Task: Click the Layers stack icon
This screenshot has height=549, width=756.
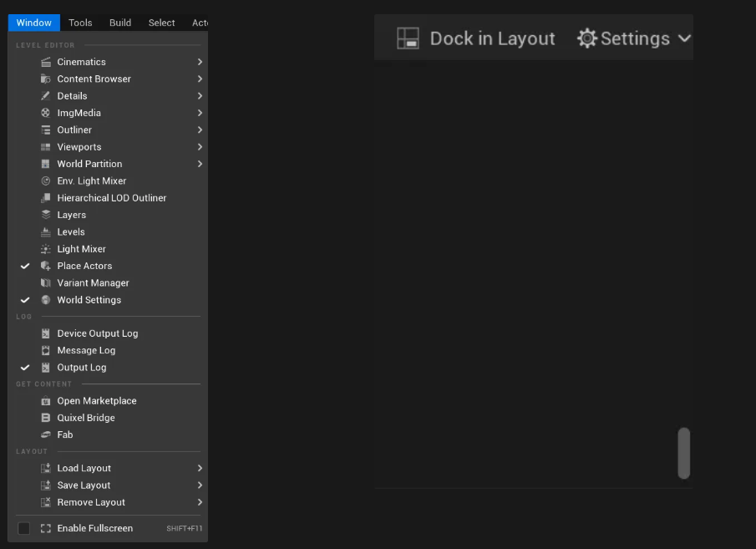Action: tap(46, 215)
